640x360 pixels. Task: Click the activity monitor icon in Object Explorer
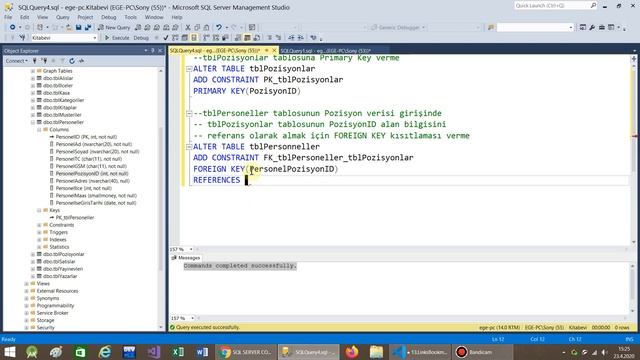pos(82,61)
